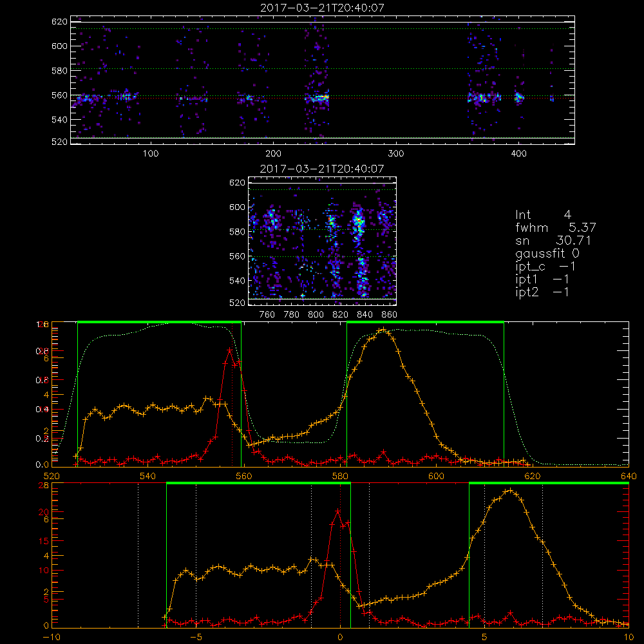Click the 'gaussfit 0' readout
This screenshot has width=644, height=644.
(547, 253)
